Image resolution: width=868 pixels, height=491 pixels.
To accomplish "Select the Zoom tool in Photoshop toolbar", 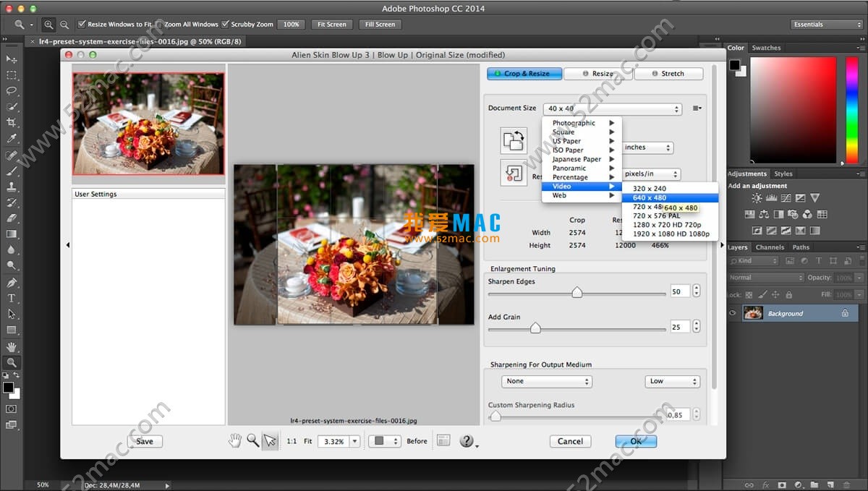I will (x=12, y=362).
